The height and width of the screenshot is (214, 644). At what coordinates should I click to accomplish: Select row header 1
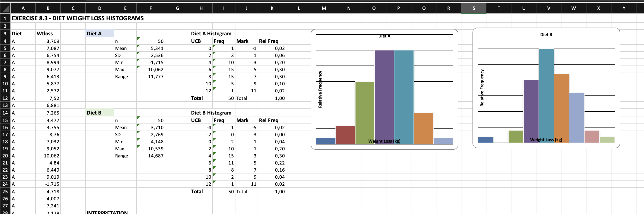click(x=5, y=18)
